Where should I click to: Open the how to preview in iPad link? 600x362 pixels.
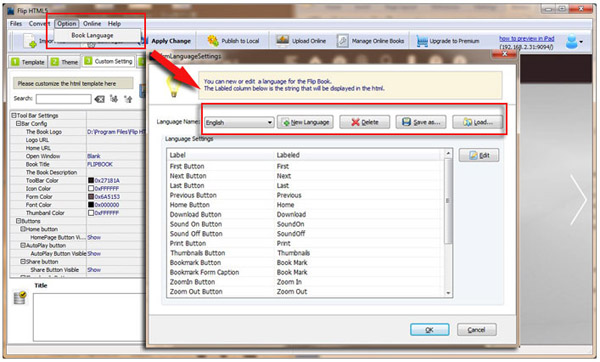point(527,39)
